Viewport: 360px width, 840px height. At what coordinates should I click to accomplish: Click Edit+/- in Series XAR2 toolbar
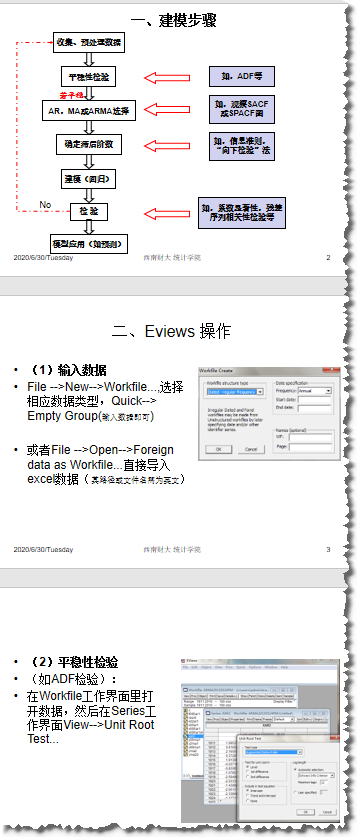click(308, 719)
